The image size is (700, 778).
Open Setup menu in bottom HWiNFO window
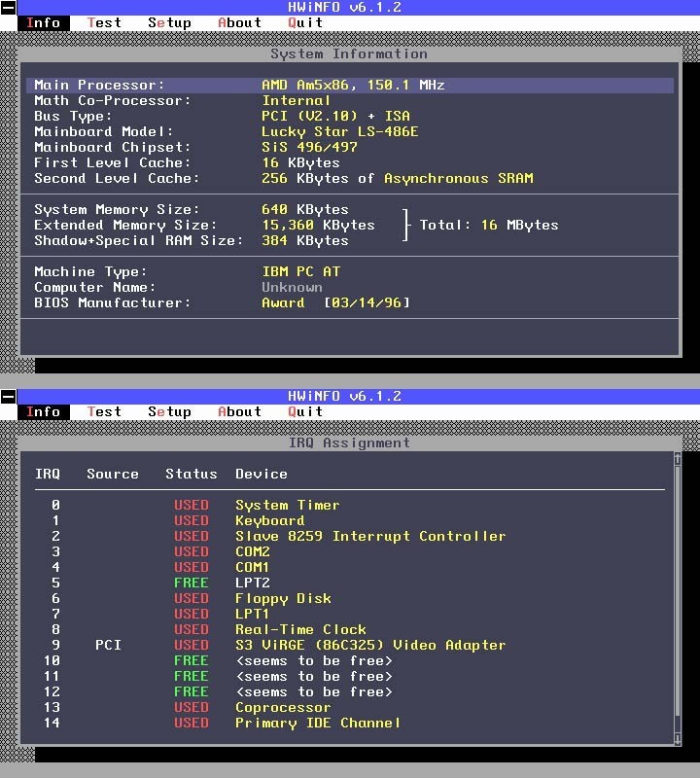point(169,411)
